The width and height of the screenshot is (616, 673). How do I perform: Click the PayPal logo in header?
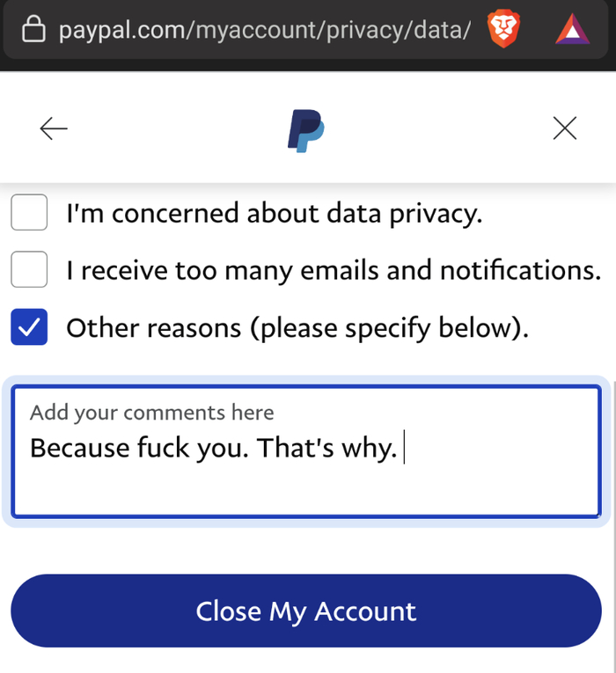(x=305, y=130)
